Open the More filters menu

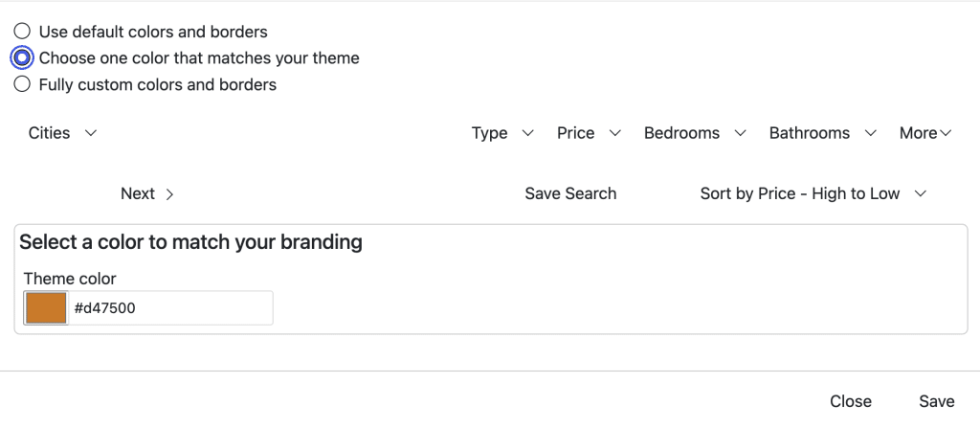(924, 133)
